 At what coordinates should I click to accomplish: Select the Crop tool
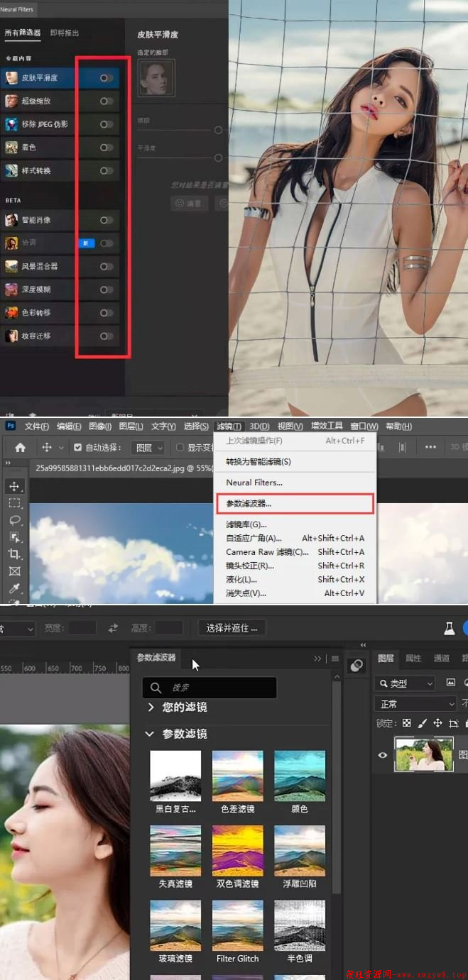click(x=14, y=554)
